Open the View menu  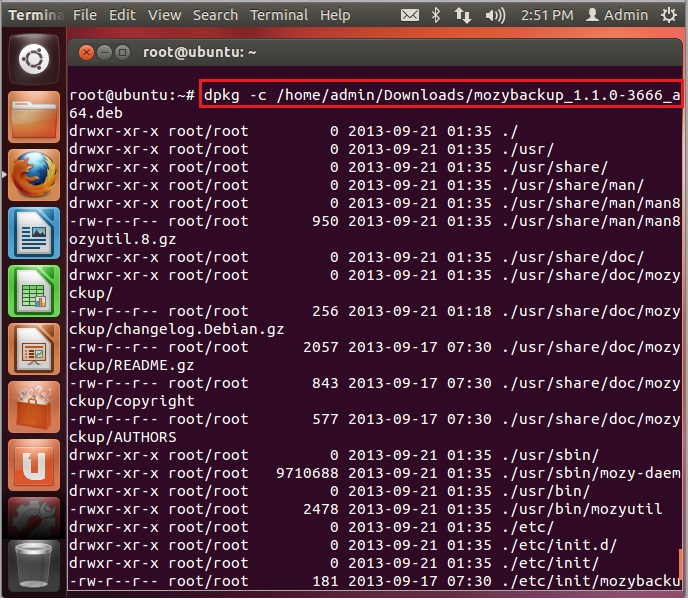coord(165,15)
